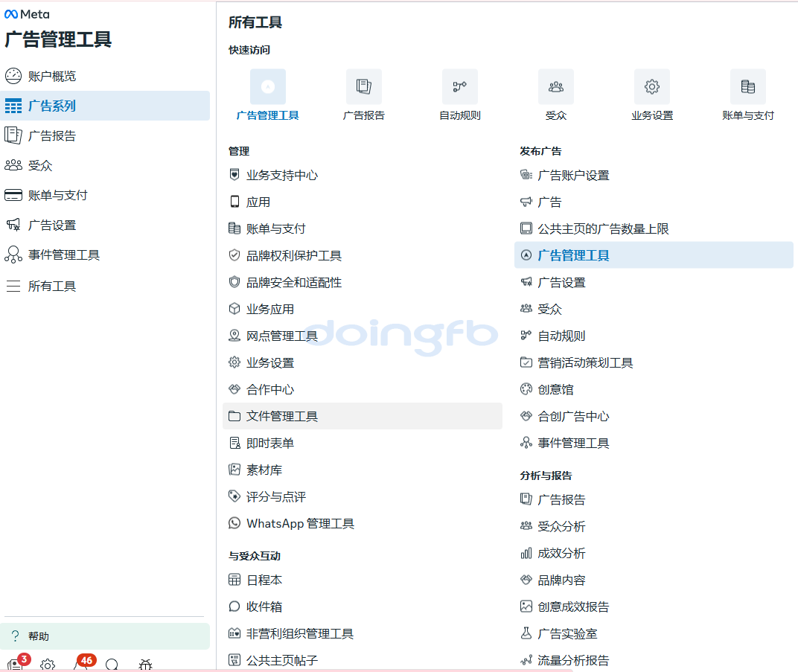Image resolution: width=798 pixels, height=672 pixels.
Task: Click the 帮助 help button
Action: (105, 636)
